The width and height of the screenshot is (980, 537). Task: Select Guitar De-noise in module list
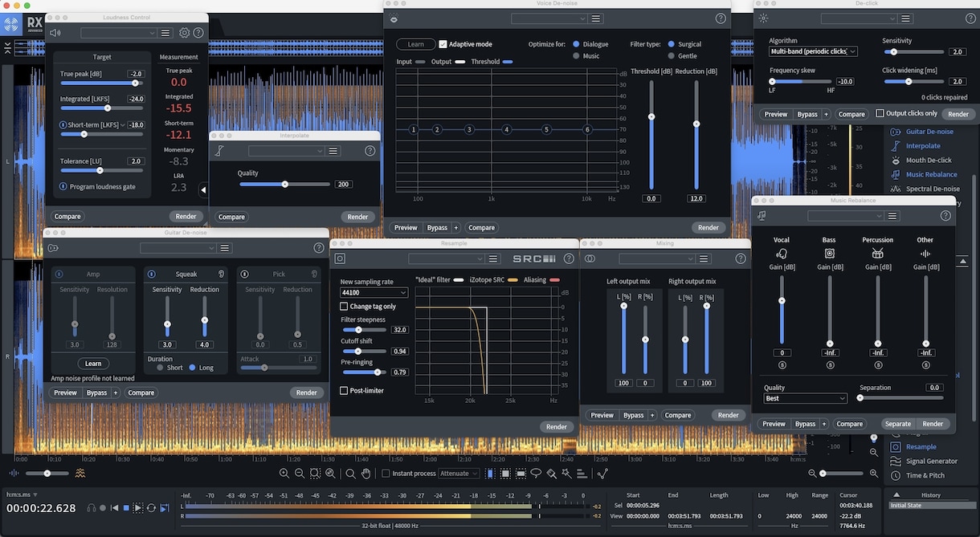coord(929,132)
